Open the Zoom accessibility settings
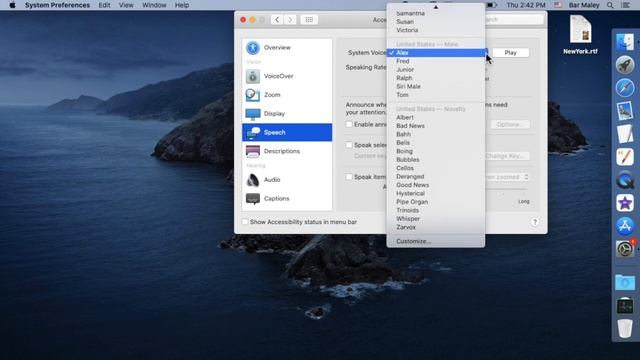Screen dimensions: 640x360 (x=287, y=95)
